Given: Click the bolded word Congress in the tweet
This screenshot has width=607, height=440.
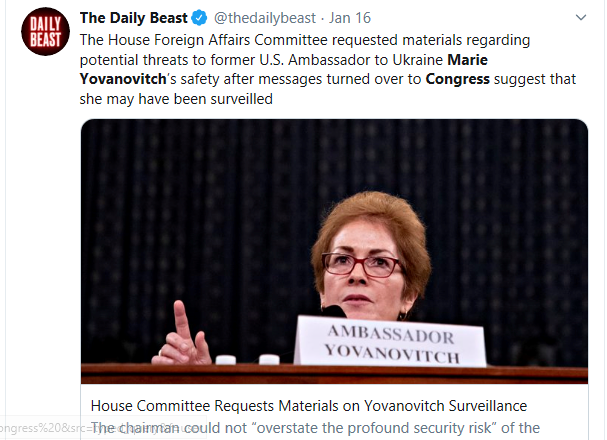Looking at the screenshot, I should click(x=457, y=80).
